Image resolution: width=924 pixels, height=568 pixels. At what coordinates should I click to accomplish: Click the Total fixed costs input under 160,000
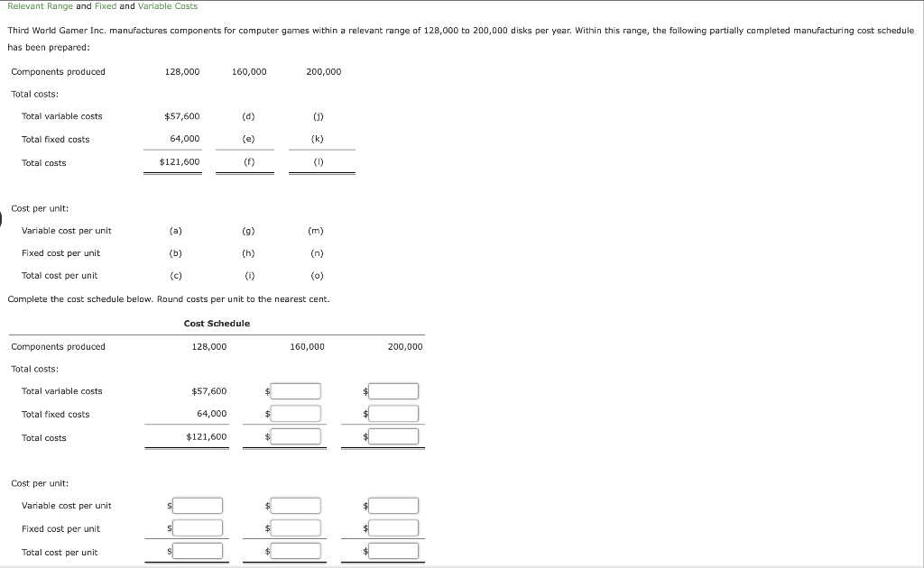click(x=296, y=413)
